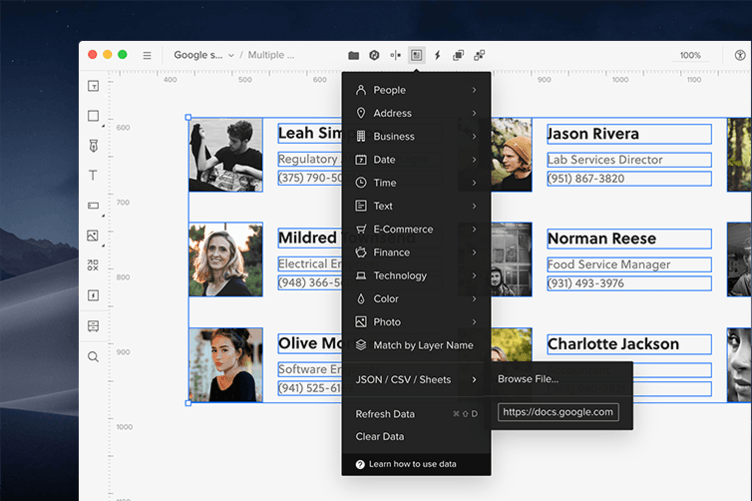Image resolution: width=752 pixels, height=501 pixels.
Task: Open the Business data submenu
Action: [416, 137]
